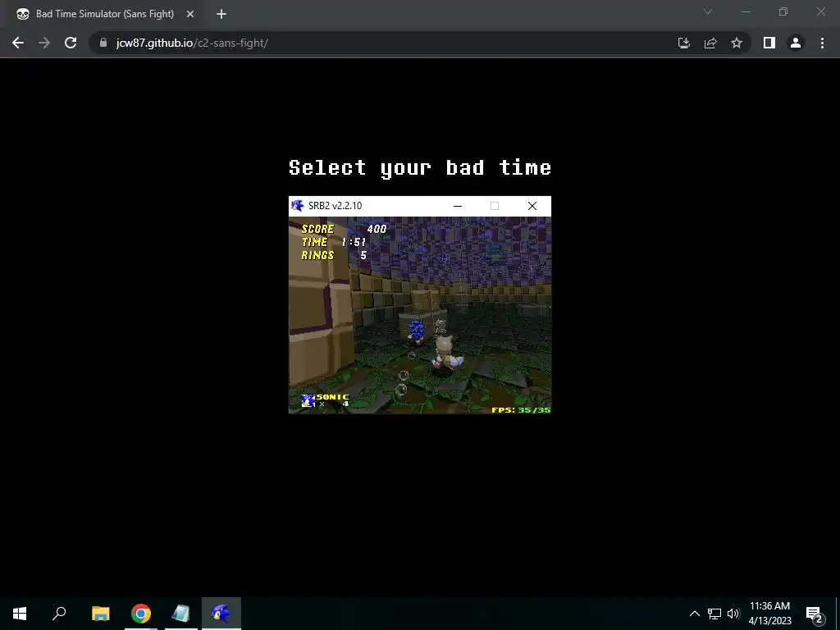Click the SCORE label in SRB2
Screen dimensions: 840x630
coord(317,230)
